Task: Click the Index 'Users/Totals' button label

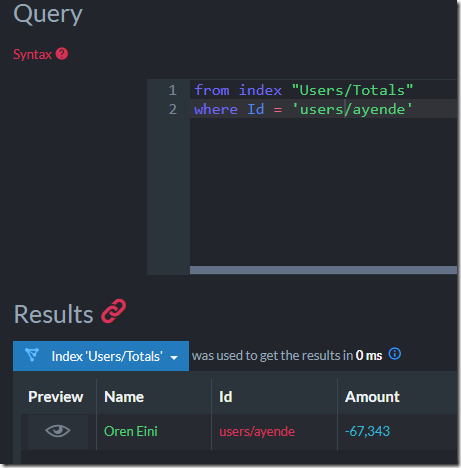Action: [107, 356]
